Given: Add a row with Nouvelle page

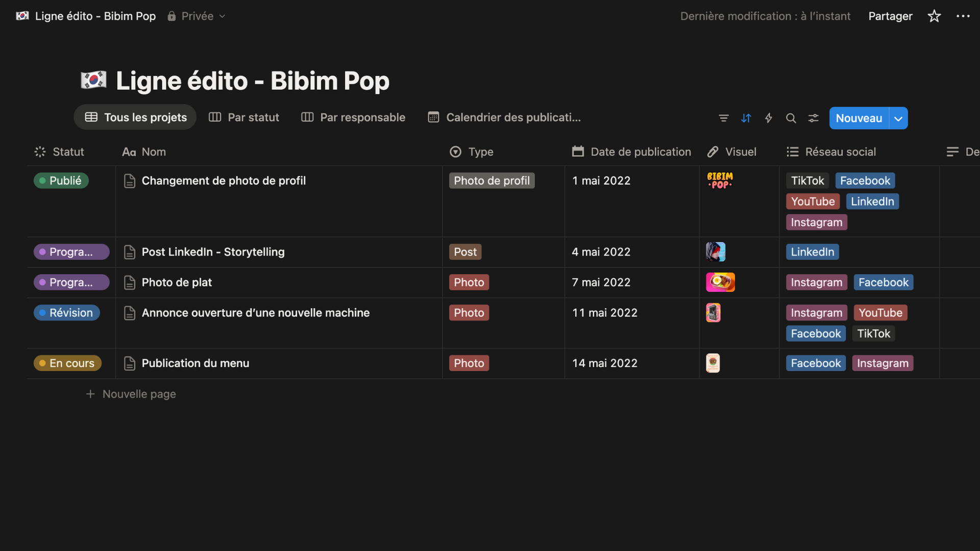Looking at the screenshot, I should [131, 394].
